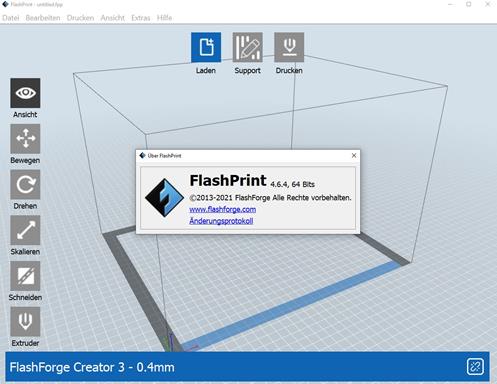Select the Drucken print icon in toolbar
497x384 pixels.
289,47
